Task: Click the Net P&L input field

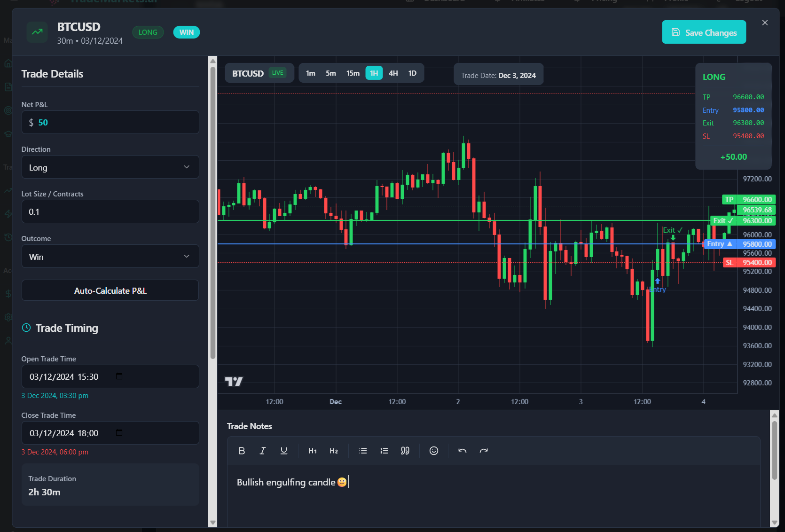Action: click(110, 122)
